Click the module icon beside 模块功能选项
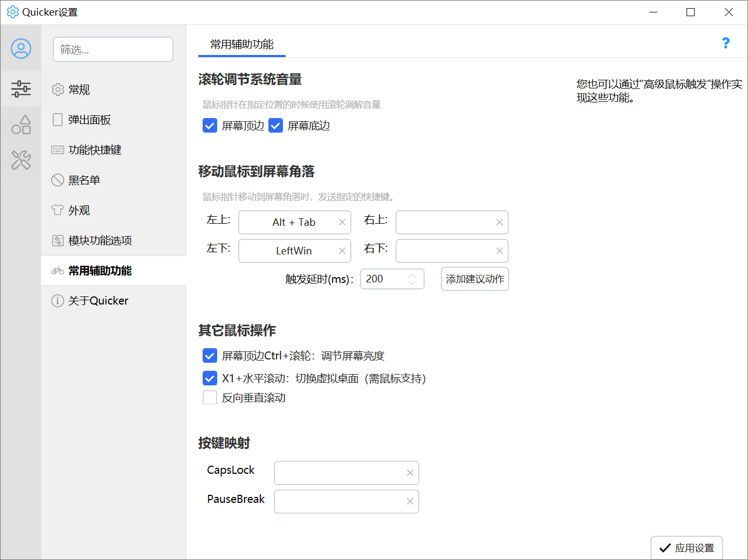The height and width of the screenshot is (560, 748). pyautogui.click(x=58, y=240)
